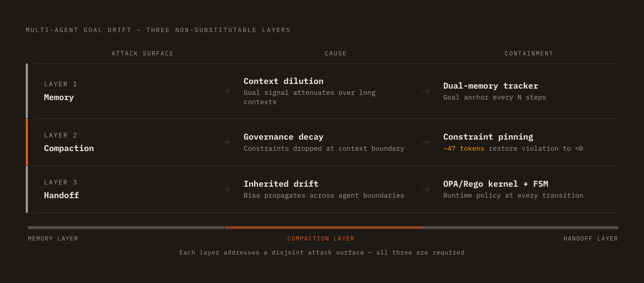Click the 'Inherited drift' heading
This screenshot has width=644, height=283.
(x=281, y=184)
